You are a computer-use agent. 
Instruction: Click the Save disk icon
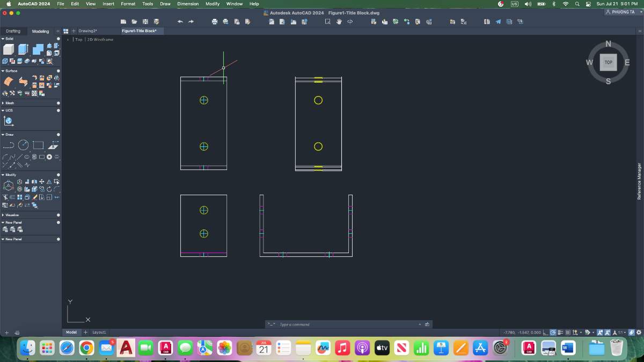(x=145, y=22)
